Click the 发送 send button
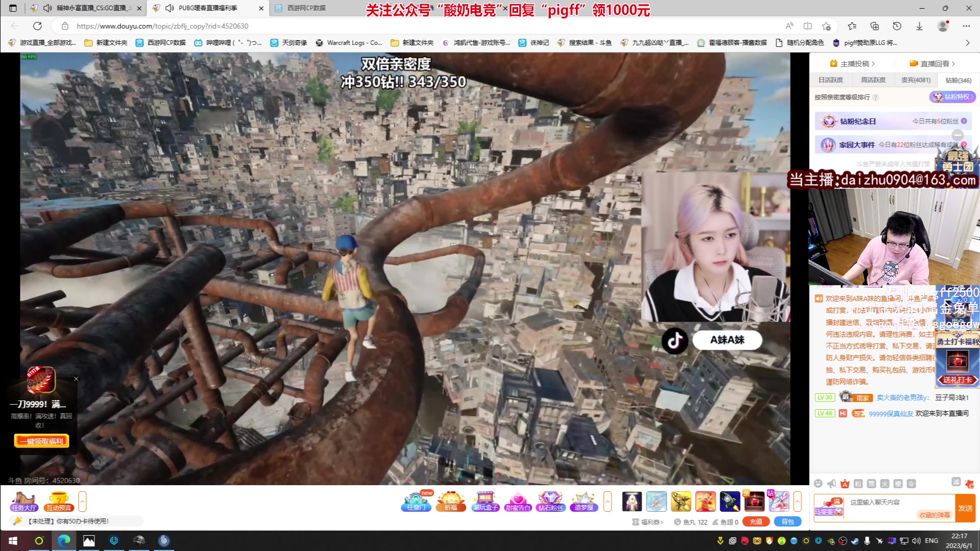The image size is (980, 551). coord(965,508)
